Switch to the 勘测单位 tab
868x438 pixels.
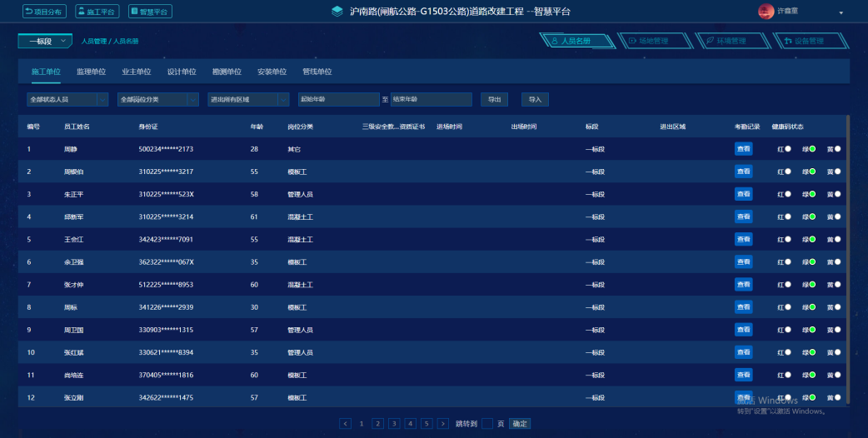pyautogui.click(x=227, y=72)
